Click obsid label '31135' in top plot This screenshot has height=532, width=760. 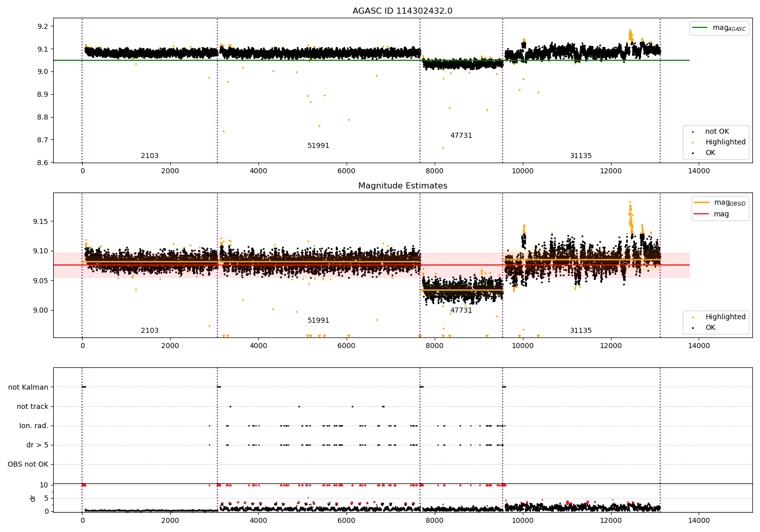581,156
